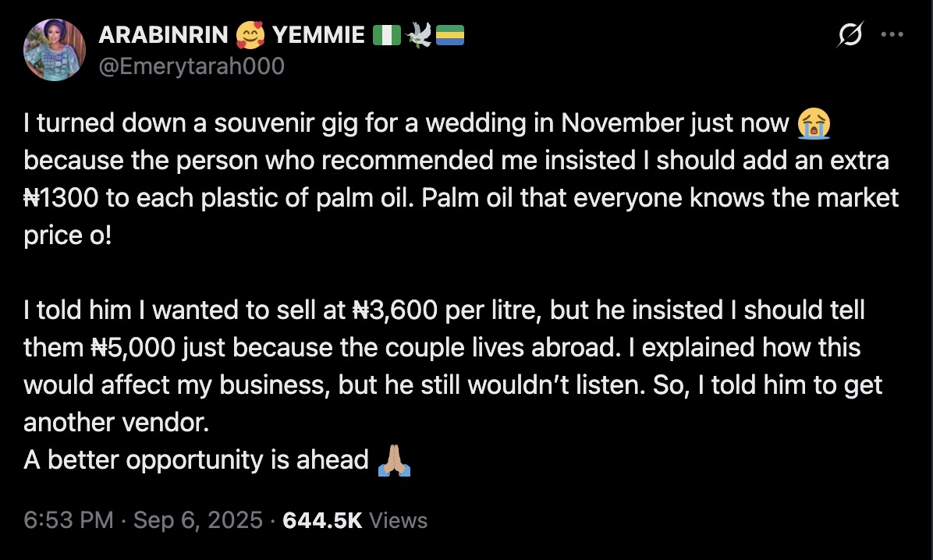Open the 644.5K Views count
Screen dimensions: 933x560
[x=355, y=520]
